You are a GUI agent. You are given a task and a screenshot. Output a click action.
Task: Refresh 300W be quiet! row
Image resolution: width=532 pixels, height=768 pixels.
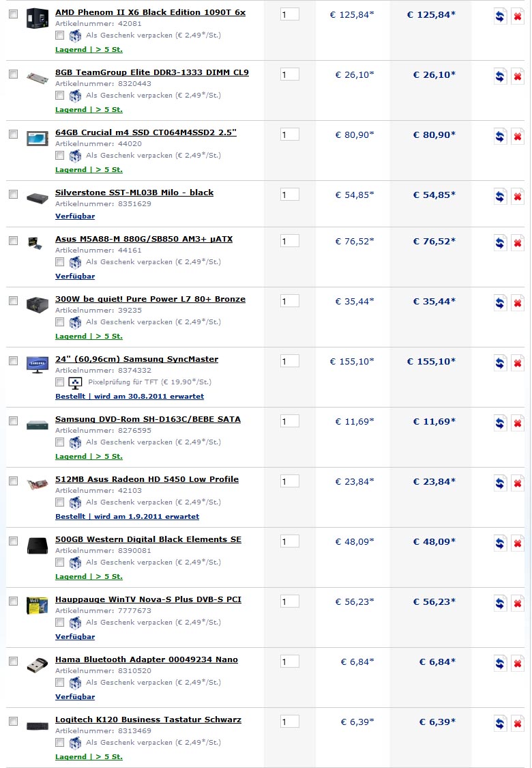500,303
